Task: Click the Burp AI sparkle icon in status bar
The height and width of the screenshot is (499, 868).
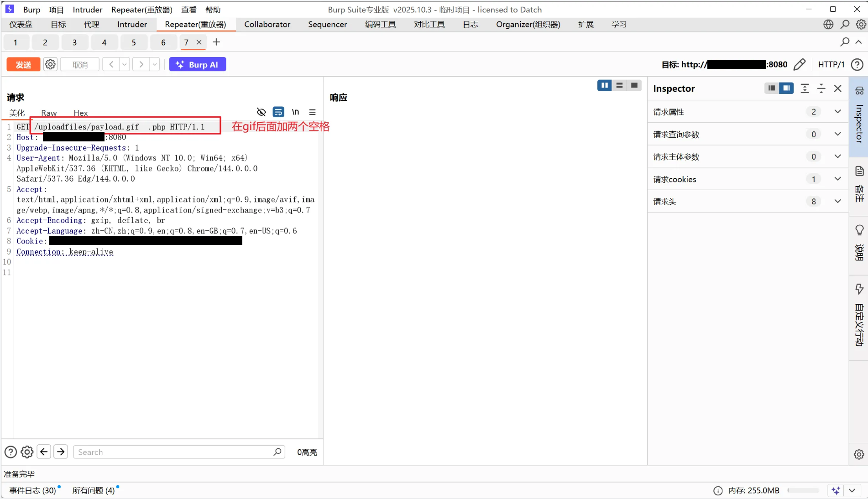Action: point(836,491)
